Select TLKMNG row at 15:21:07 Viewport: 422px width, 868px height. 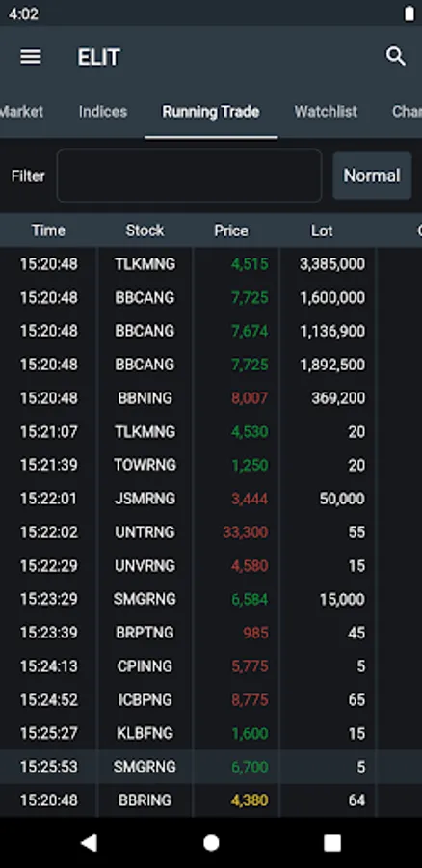coord(211,431)
